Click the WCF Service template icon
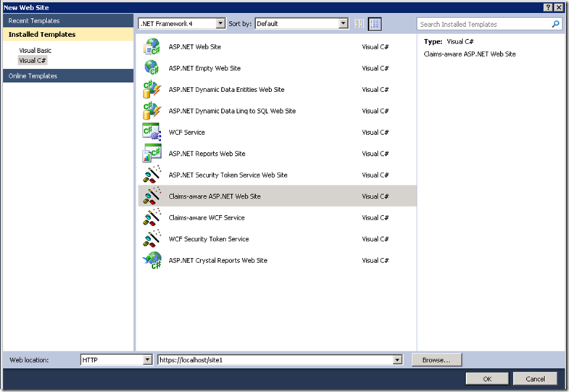569x392 pixels. tap(151, 133)
